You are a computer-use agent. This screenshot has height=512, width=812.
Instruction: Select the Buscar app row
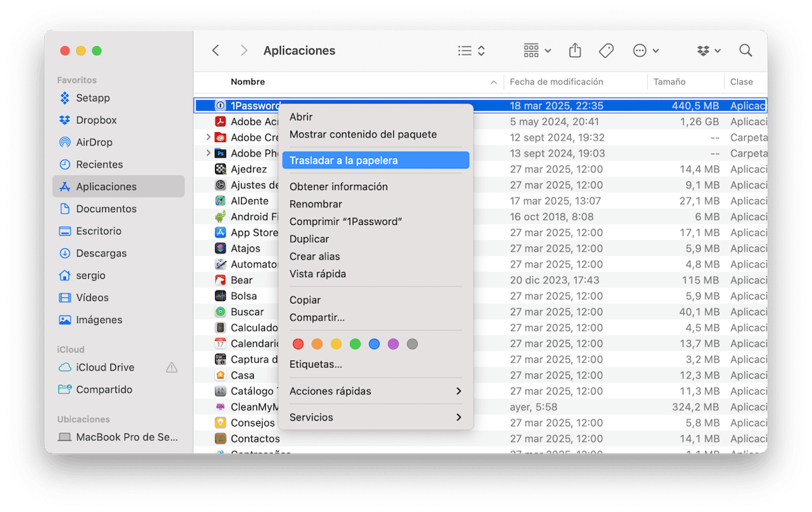[x=480, y=312]
